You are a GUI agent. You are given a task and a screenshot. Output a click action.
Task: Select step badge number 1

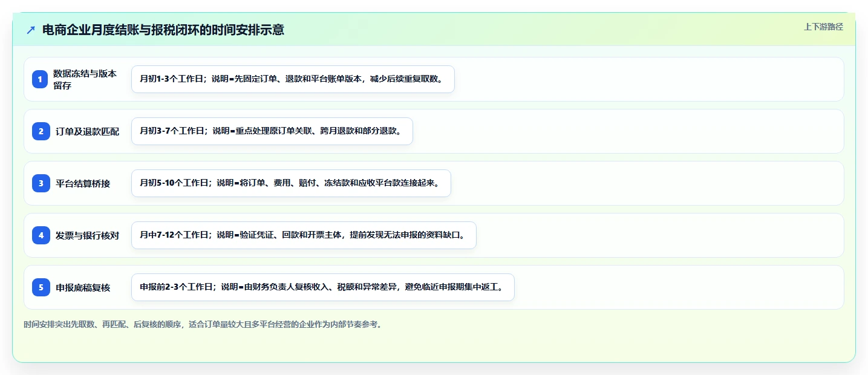pyautogui.click(x=40, y=79)
